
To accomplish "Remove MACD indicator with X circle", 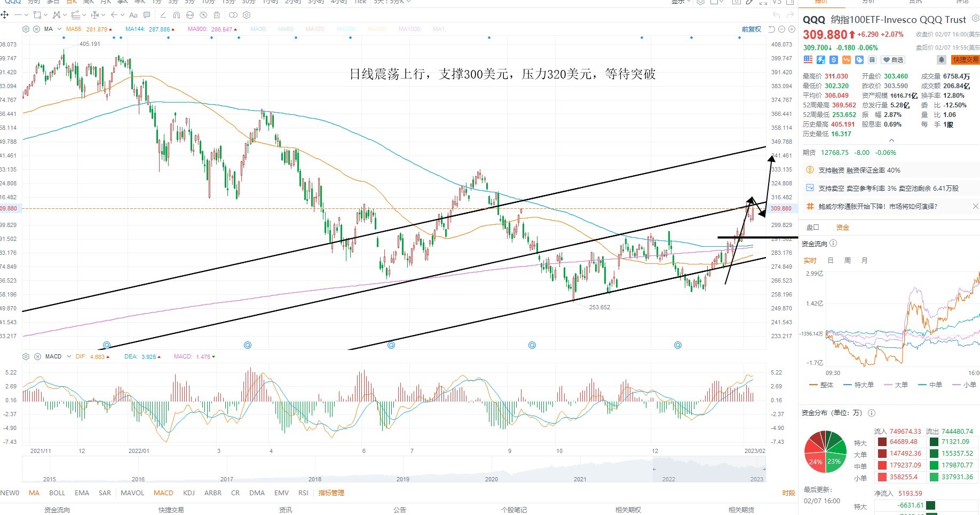I will 37,356.
